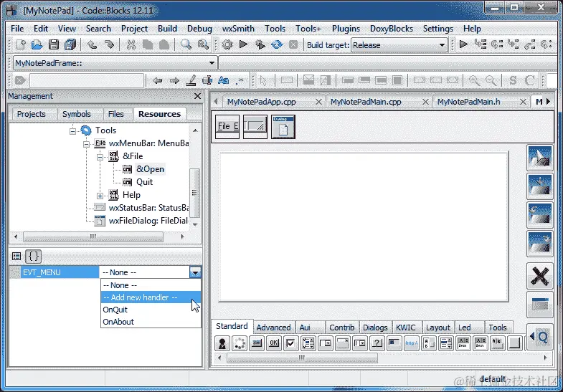Click the resource tree horizontal scrollbar
This screenshot has height=392, width=563.
[93, 236]
